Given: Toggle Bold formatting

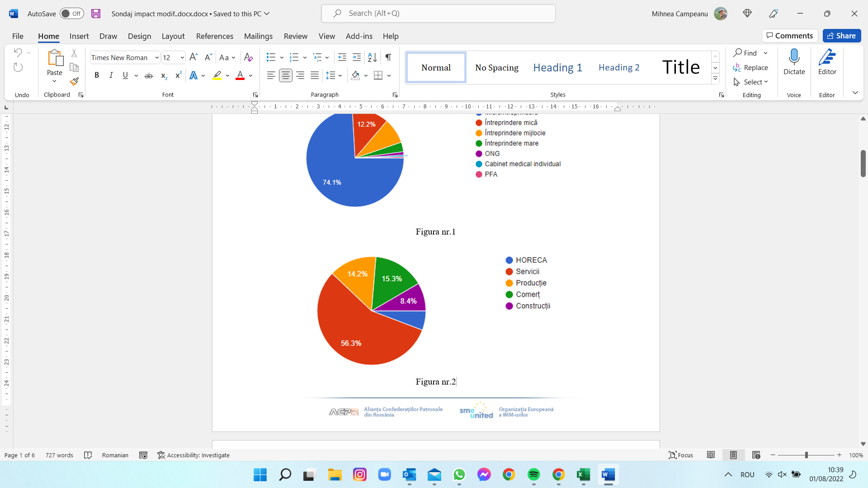Looking at the screenshot, I should [96, 76].
